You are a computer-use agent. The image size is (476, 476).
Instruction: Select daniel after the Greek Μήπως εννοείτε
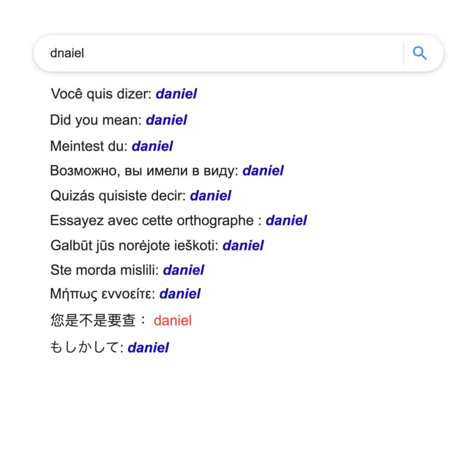point(179,294)
